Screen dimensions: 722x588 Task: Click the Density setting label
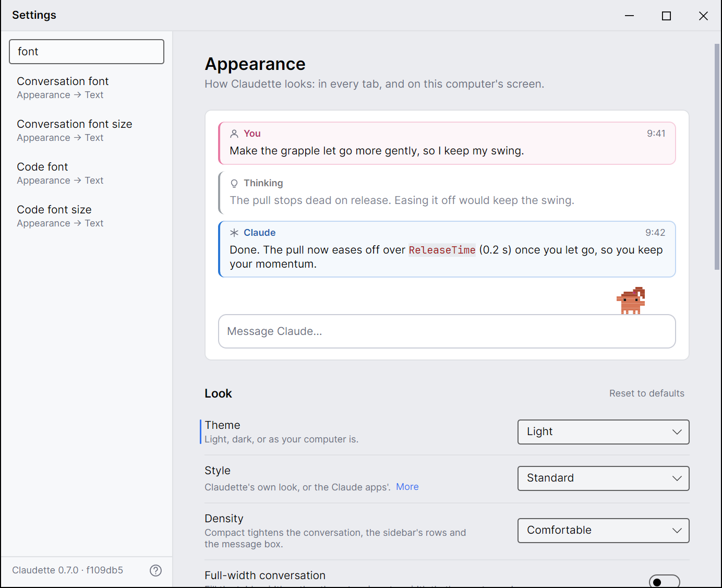click(x=224, y=519)
